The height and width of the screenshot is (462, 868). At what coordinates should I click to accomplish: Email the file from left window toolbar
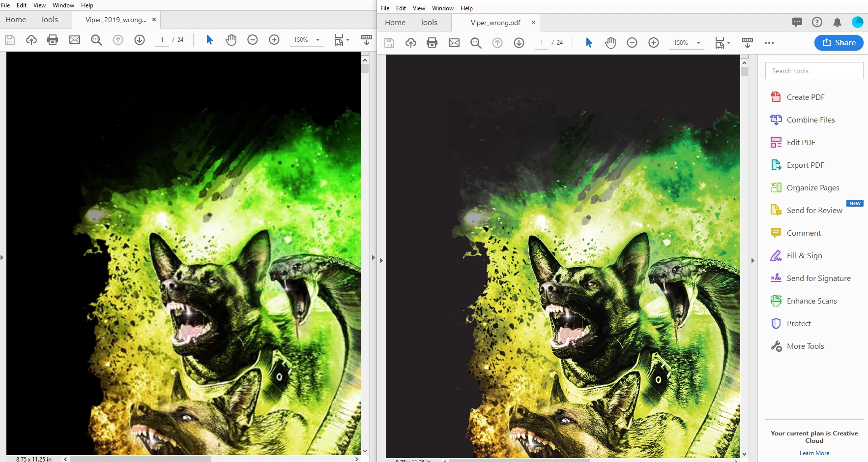75,40
